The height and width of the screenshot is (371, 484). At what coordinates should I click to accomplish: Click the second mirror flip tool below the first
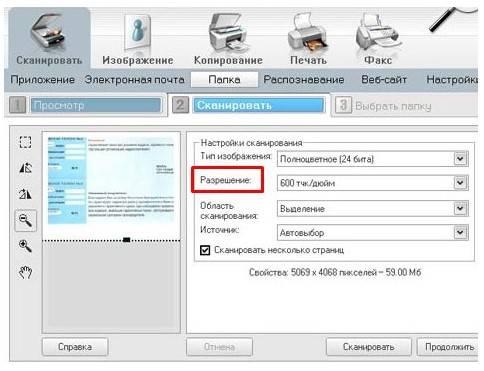pyautogui.click(x=25, y=194)
